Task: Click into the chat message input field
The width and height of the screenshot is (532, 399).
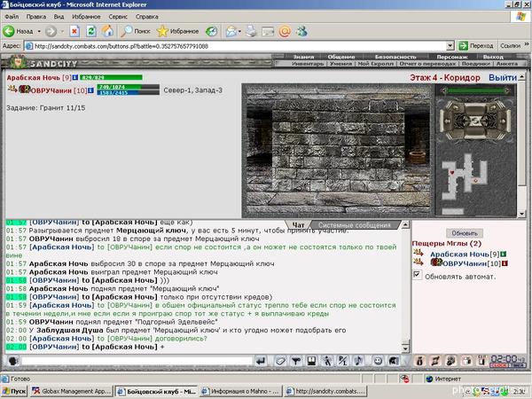Action: pyautogui.click(x=137, y=361)
